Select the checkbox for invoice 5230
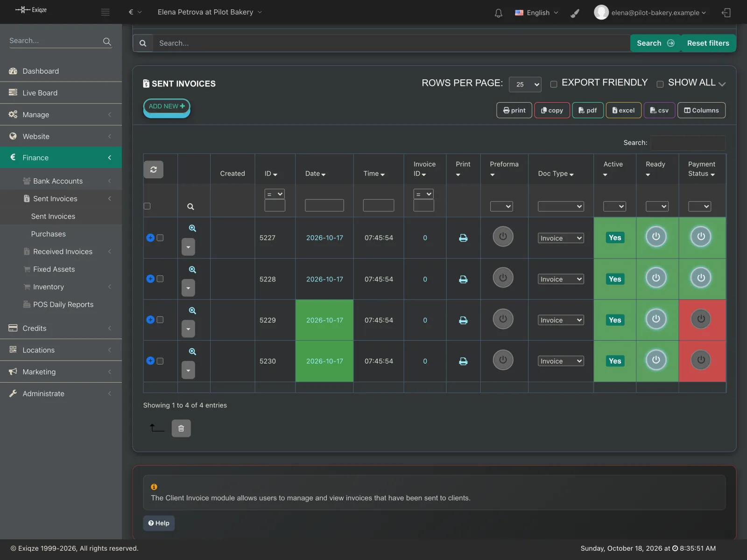 (160, 361)
